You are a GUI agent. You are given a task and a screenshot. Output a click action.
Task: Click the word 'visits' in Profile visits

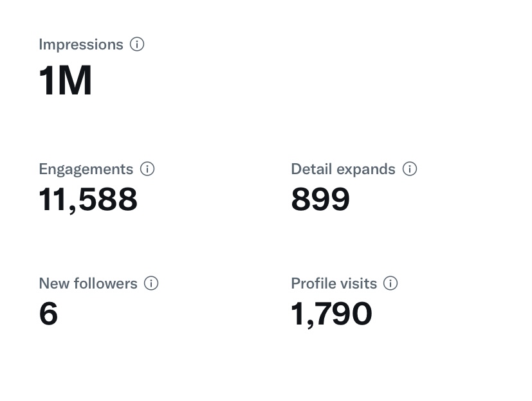[x=362, y=283]
